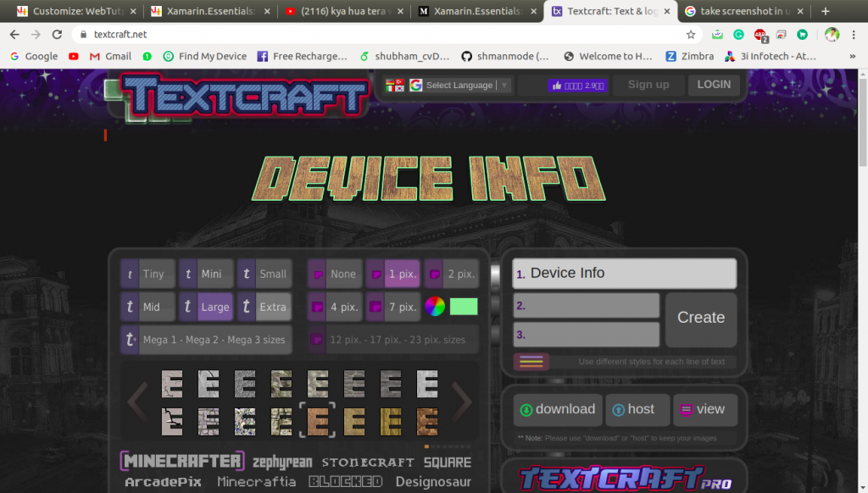Screen dimensions: 868x493
Task: Click the LOGIN button
Action: click(714, 85)
